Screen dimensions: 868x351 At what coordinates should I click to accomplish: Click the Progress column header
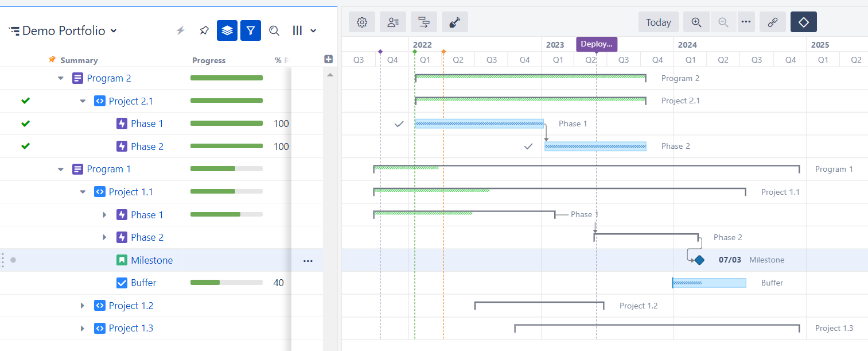(209, 60)
